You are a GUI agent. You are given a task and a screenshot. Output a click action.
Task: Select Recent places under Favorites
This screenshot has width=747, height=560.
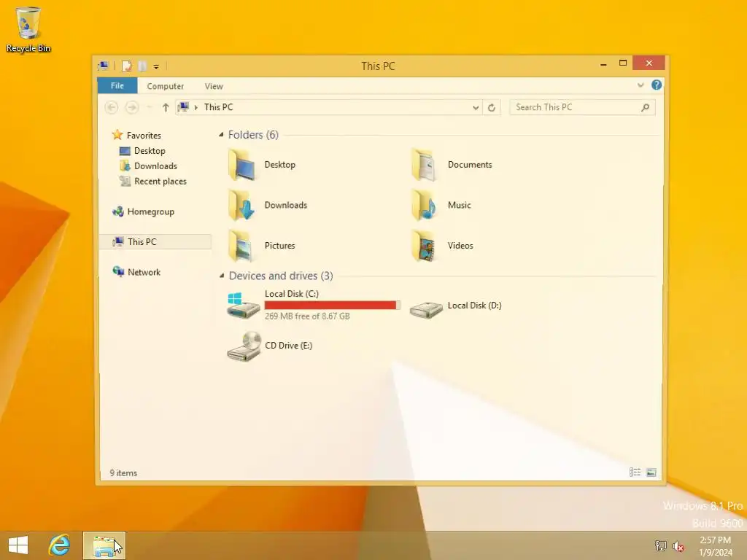pyautogui.click(x=160, y=182)
